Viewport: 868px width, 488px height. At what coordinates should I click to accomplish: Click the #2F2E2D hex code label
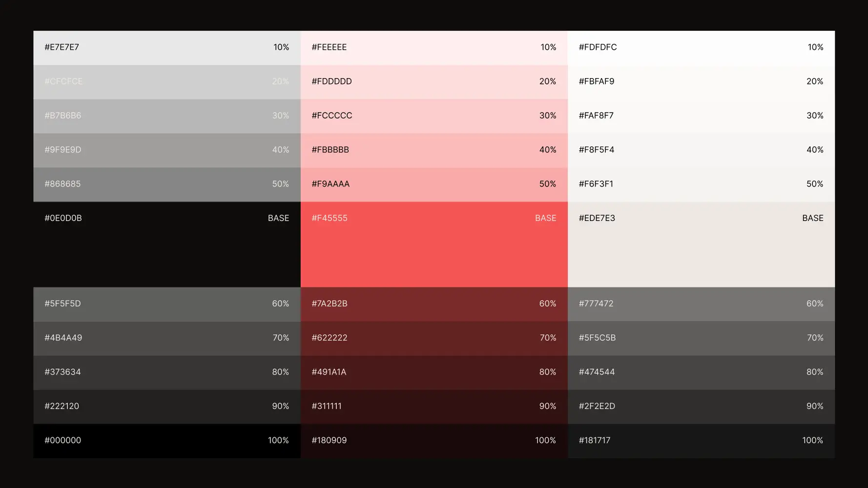click(x=597, y=406)
